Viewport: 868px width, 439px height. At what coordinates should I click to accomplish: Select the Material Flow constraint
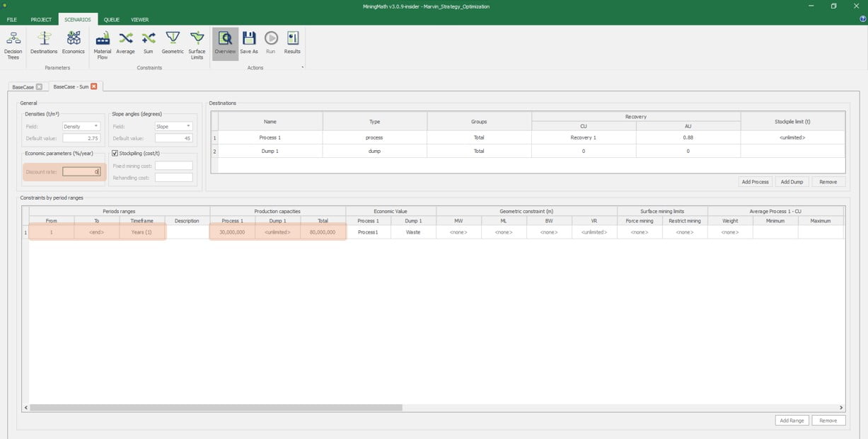tap(103, 44)
